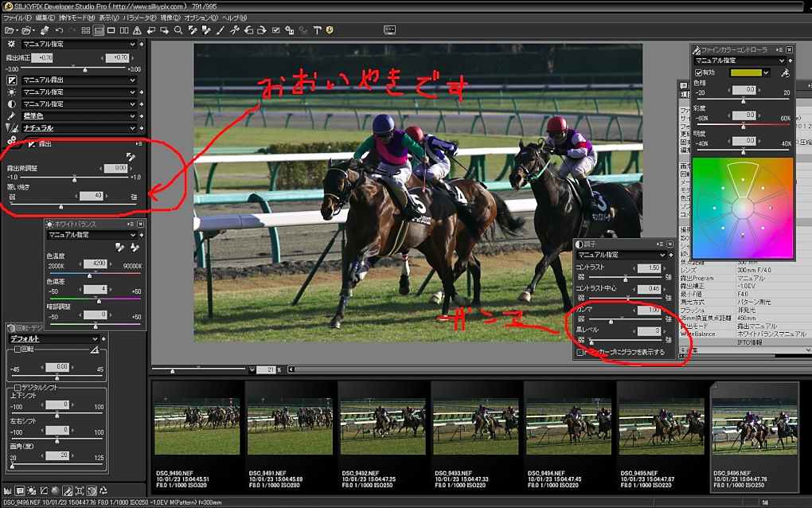Click the rotate left toolbar icon
Screen dimensions: 812x508
(x=248, y=30)
